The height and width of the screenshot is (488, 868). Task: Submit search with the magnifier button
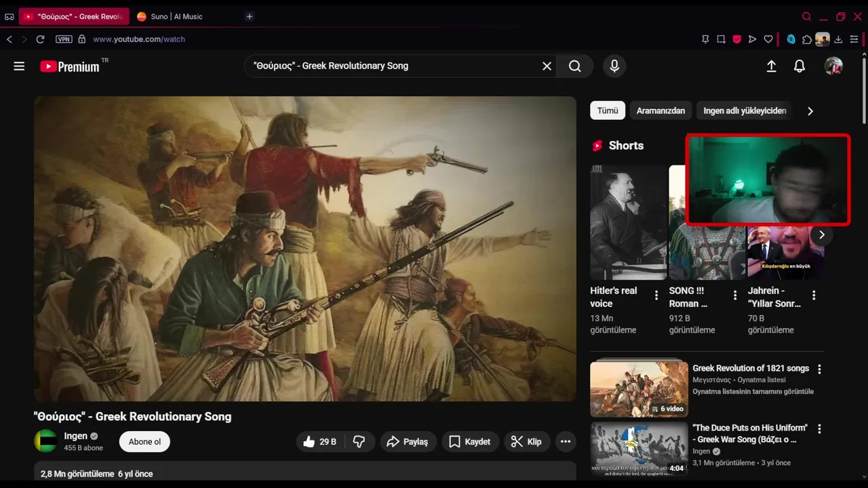575,66
